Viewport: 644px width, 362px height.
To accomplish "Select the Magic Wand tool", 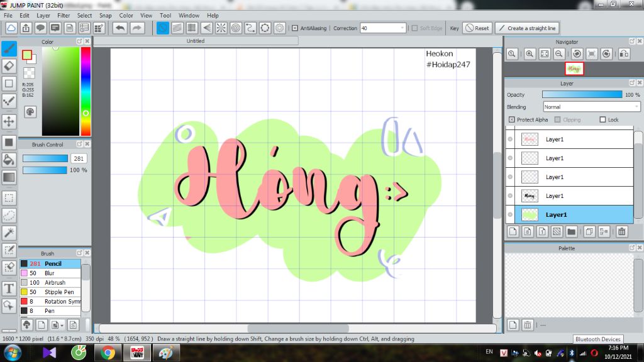I will (9, 233).
